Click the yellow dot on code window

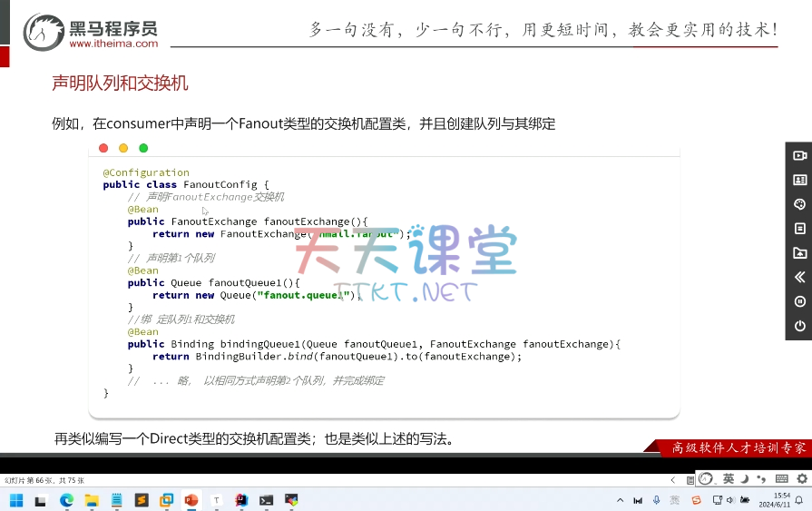pyautogui.click(x=123, y=148)
